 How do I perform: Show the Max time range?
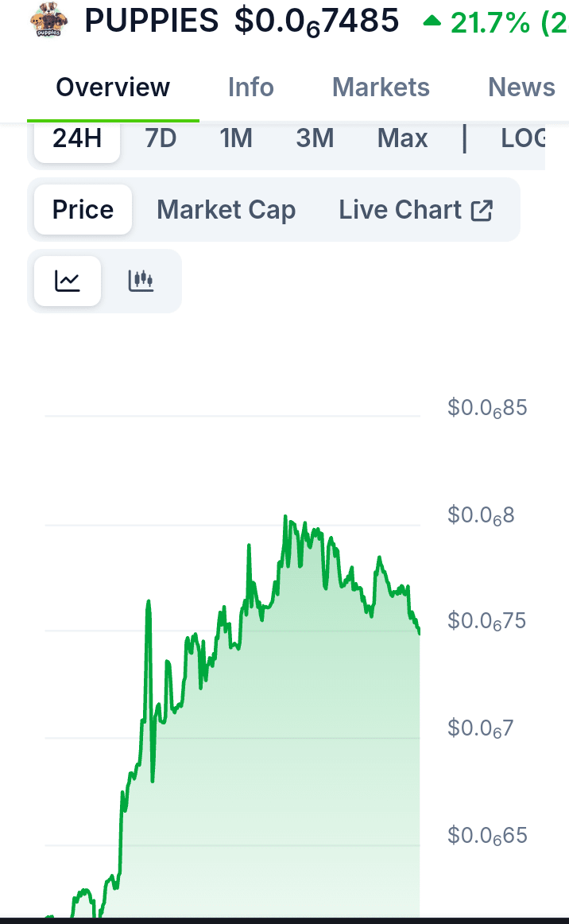click(402, 139)
